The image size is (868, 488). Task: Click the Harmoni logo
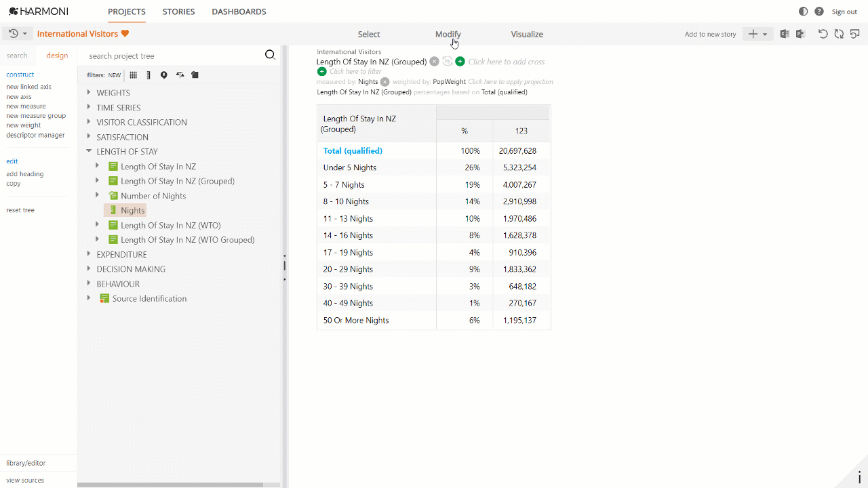coord(39,12)
